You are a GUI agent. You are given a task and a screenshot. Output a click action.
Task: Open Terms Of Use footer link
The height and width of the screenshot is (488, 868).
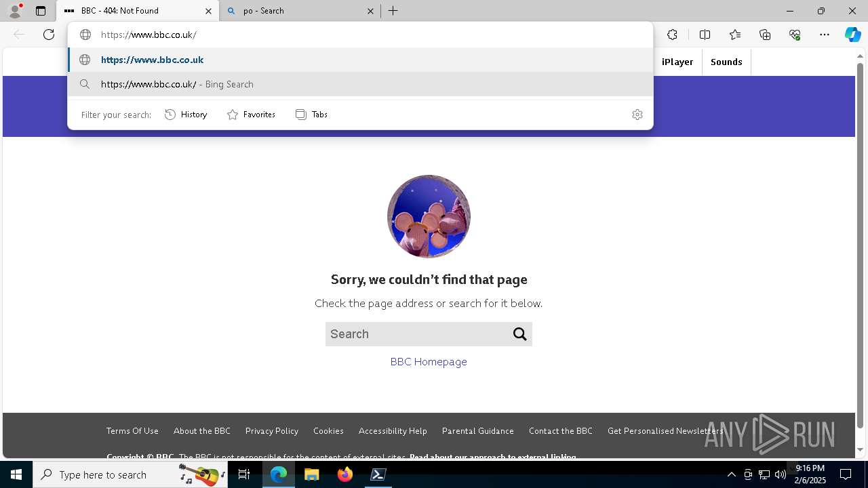click(132, 431)
